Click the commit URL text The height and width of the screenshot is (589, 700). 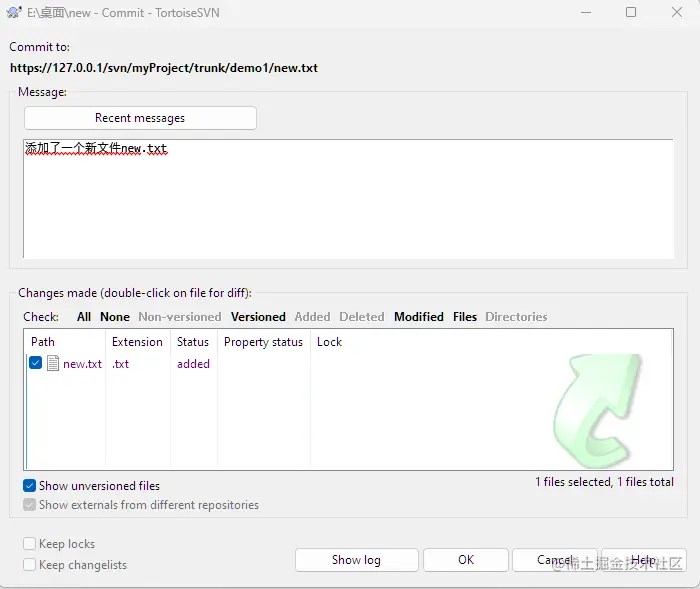pyautogui.click(x=164, y=68)
